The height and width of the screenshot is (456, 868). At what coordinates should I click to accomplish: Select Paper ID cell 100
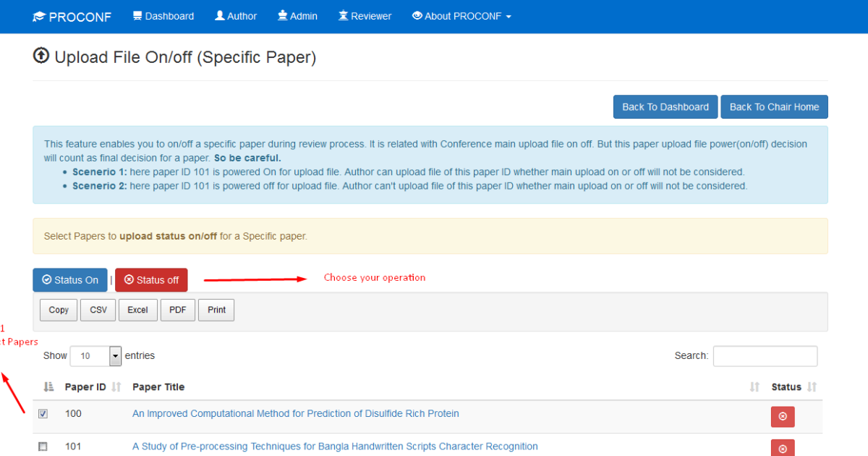tap(73, 414)
